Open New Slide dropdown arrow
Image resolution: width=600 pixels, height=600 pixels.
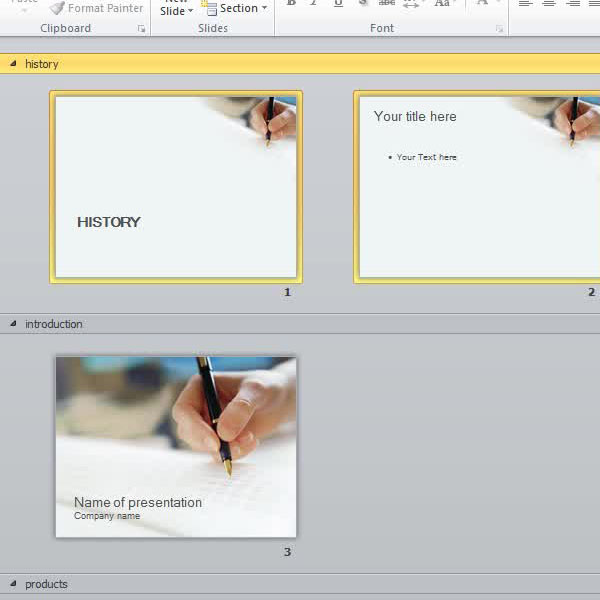coord(190,11)
